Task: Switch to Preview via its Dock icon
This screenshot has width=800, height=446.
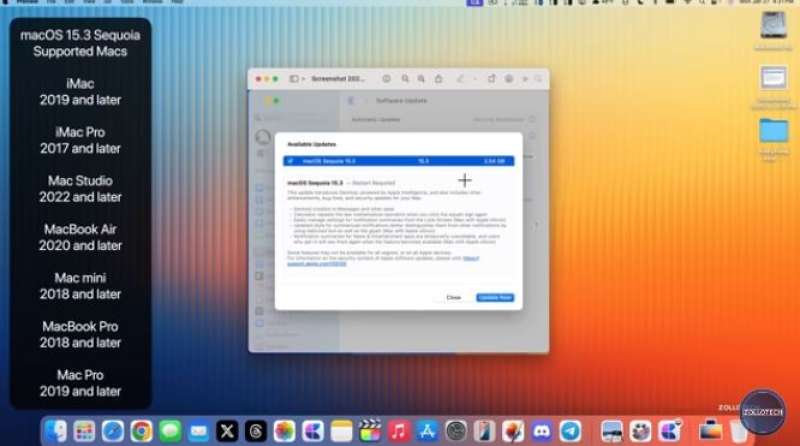Action: pos(611,432)
